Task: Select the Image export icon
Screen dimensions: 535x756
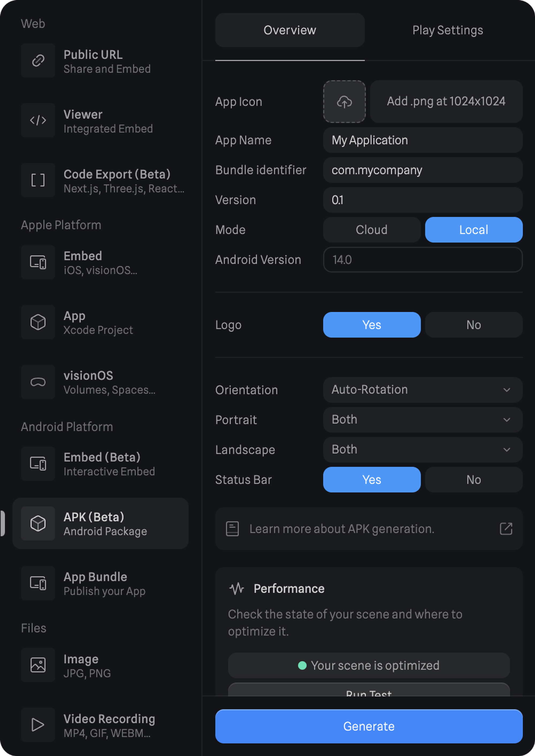Action: [x=38, y=665]
